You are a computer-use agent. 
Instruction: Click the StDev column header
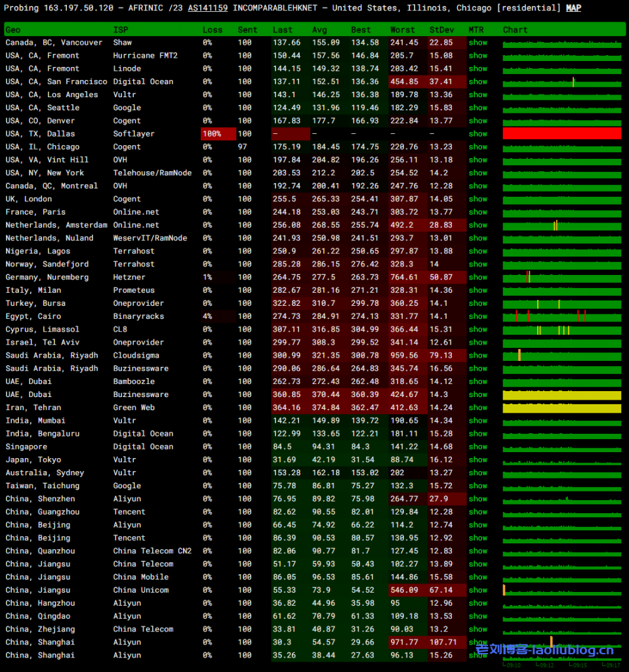coord(440,30)
